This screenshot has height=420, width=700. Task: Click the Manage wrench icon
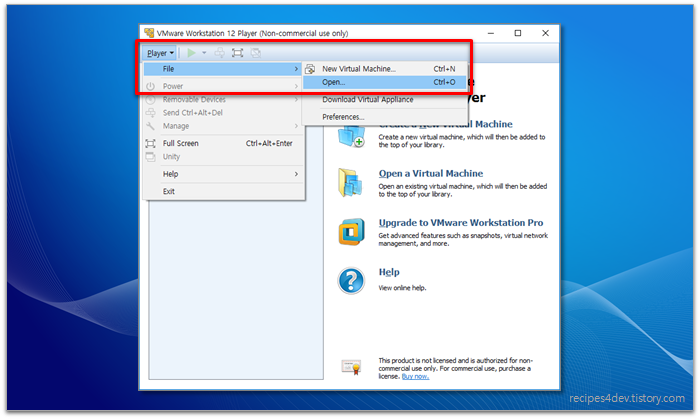(x=150, y=126)
